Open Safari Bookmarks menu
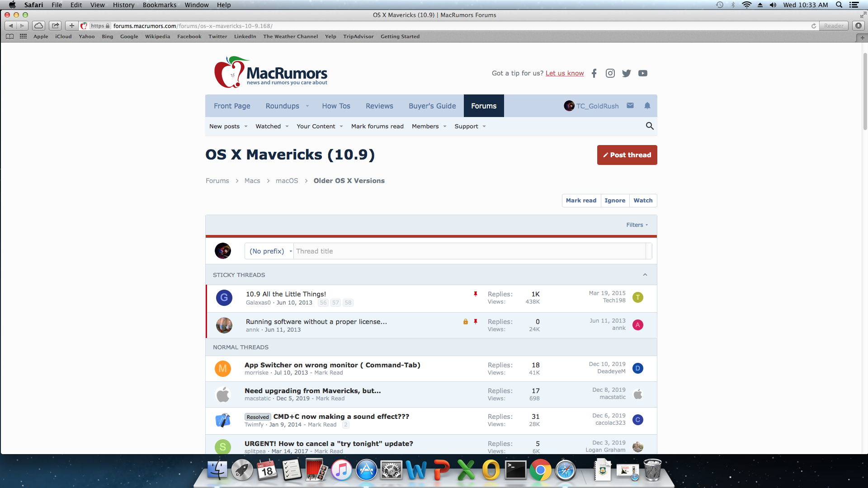Screen dimensions: 868x488 (x=159, y=5)
